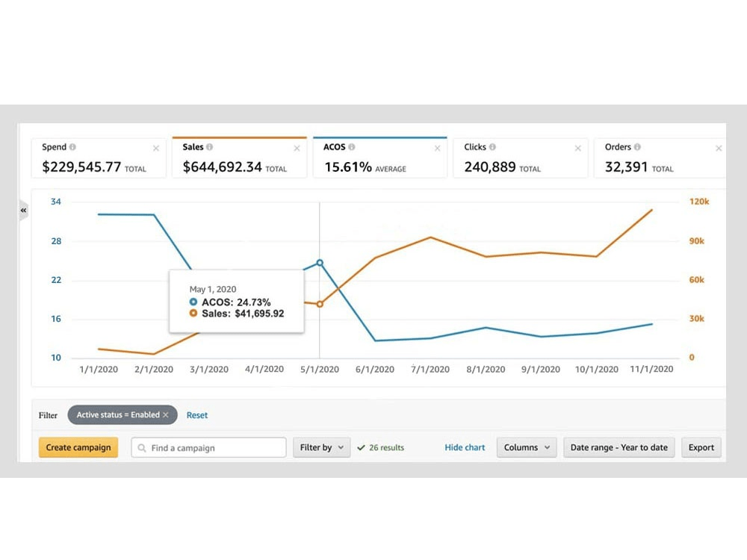Remove the Clicks metric card

[577, 149]
